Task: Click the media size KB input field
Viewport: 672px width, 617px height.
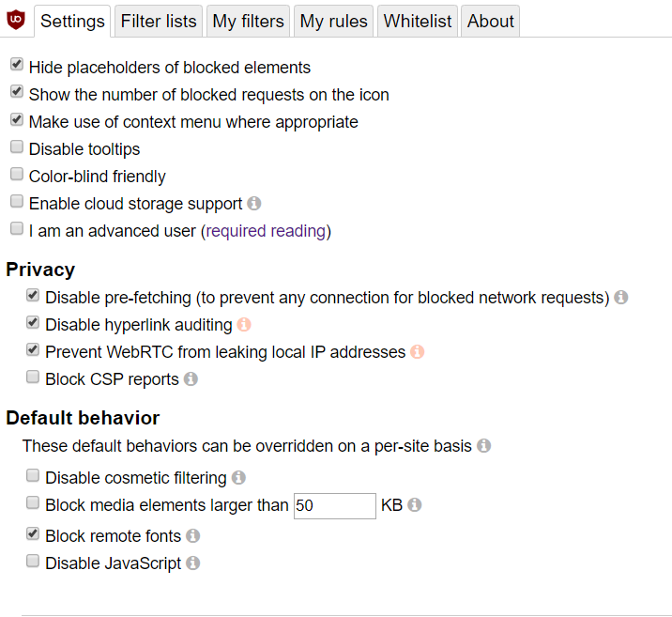Action: pos(334,505)
